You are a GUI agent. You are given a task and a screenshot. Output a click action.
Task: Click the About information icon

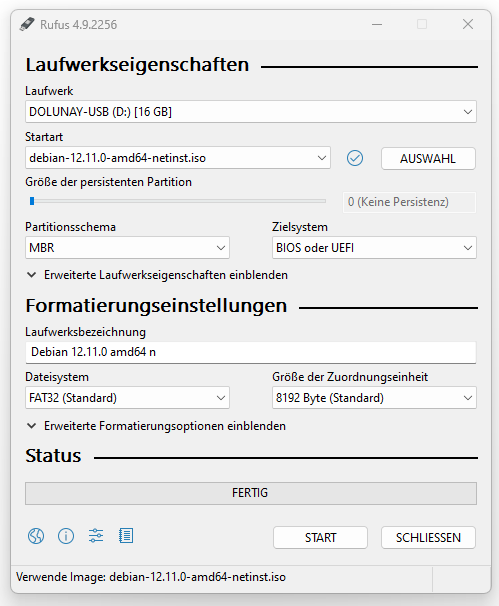(66, 536)
